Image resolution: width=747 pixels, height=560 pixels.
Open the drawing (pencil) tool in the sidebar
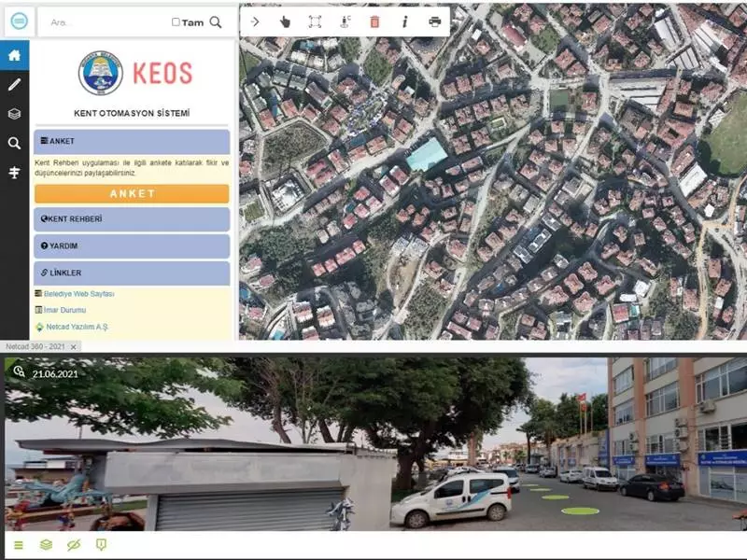13,84
